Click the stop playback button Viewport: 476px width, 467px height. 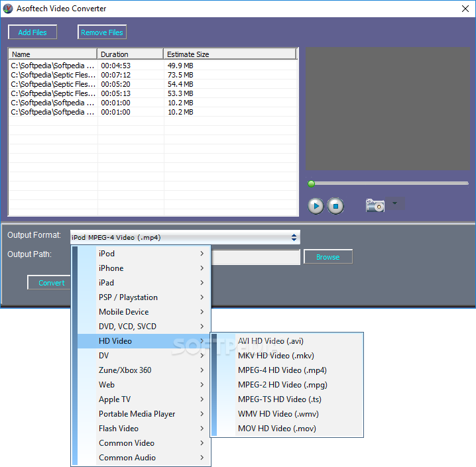click(335, 206)
